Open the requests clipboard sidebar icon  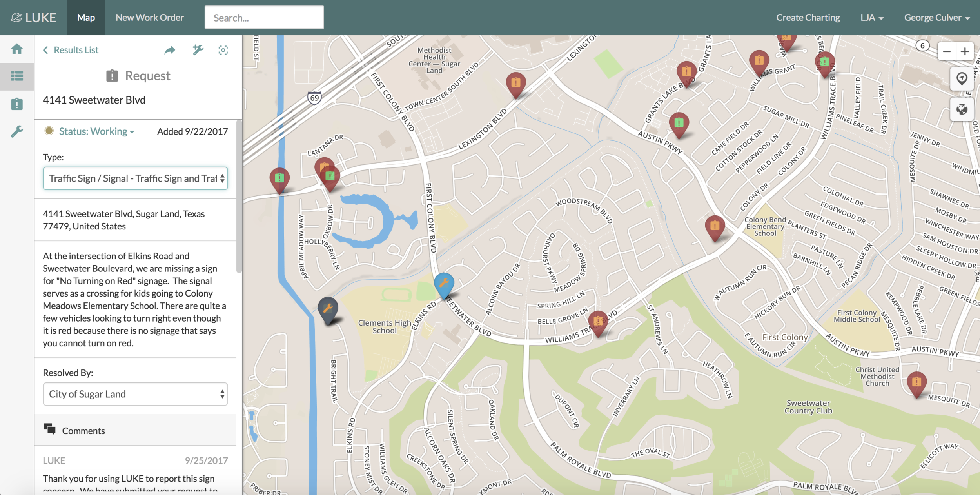17,104
